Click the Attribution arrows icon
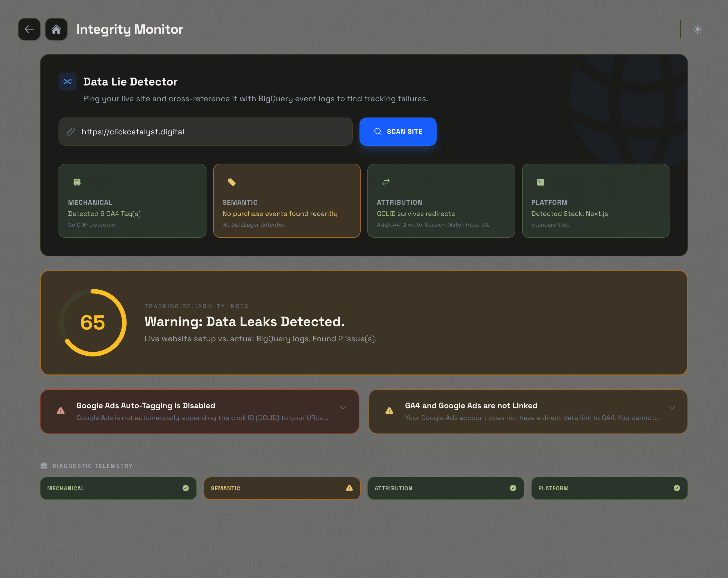Screen dimensions: 728x578 [x=386, y=182]
